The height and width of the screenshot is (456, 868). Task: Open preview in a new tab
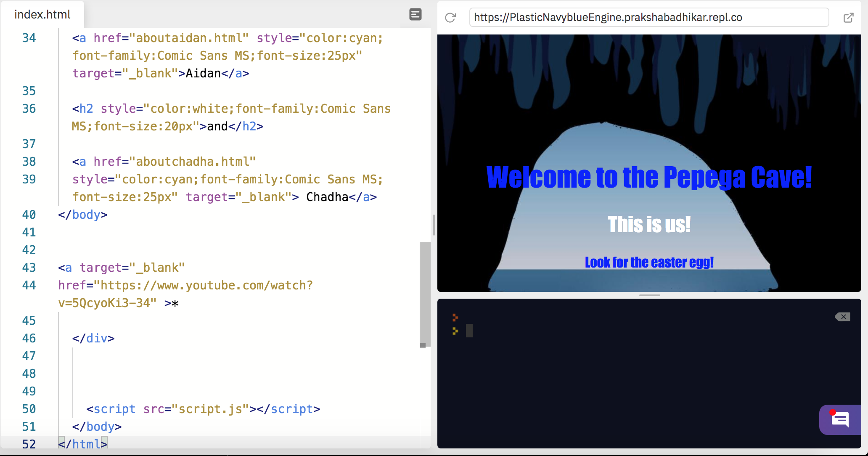pyautogui.click(x=848, y=18)
